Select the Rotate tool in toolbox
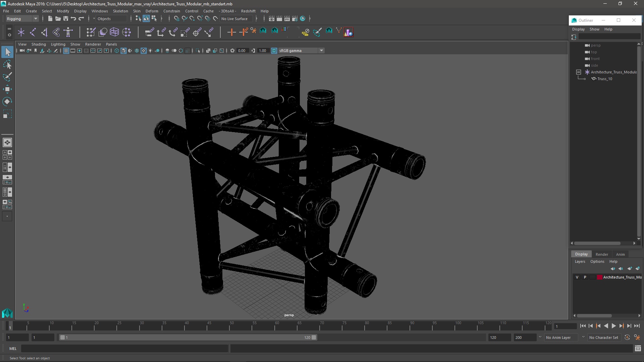Image resolution: width=644 pixels, height=362 pixels. pos(7,102)
